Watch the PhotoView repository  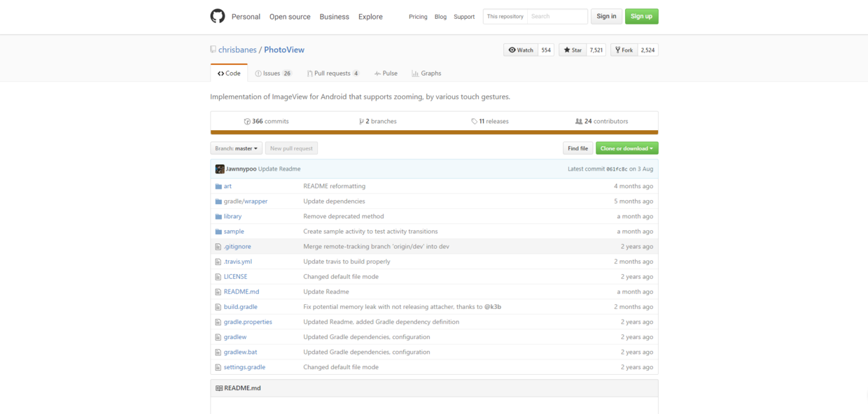pyautogui.click(x=521, y=50)
